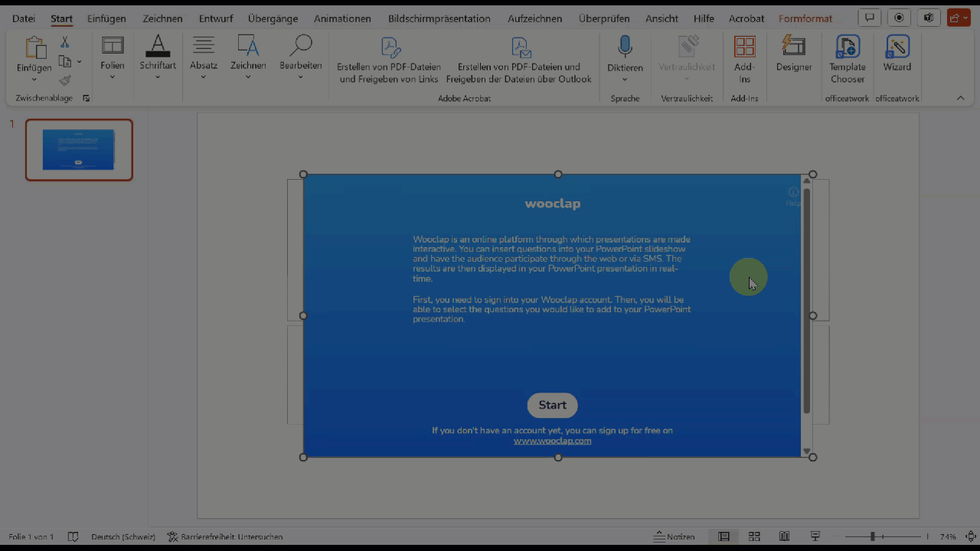Open the Add-Ins button
980x551 pixels.
[744, 60]
